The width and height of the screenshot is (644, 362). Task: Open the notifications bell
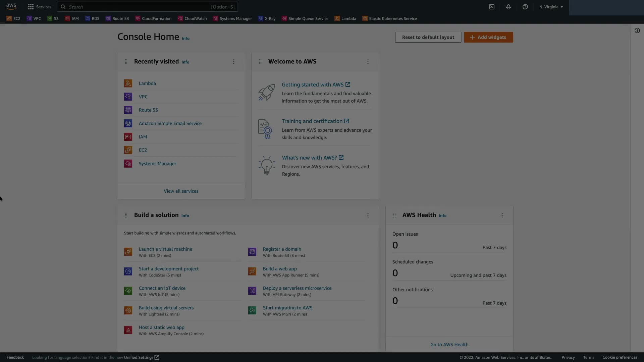(508, 7)
